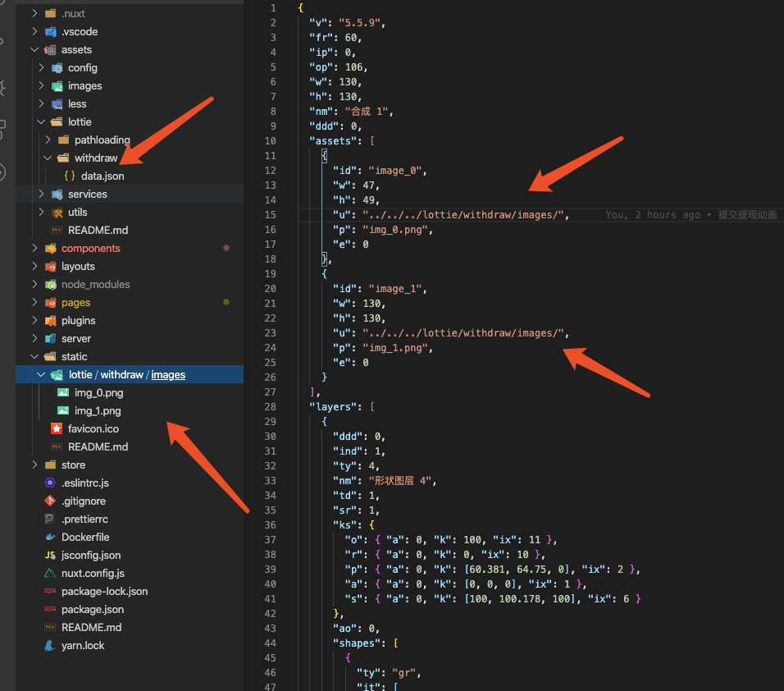Viewport: 784px width, 691px height.
Task: Expand the images folder under assets
Action: 42,85
